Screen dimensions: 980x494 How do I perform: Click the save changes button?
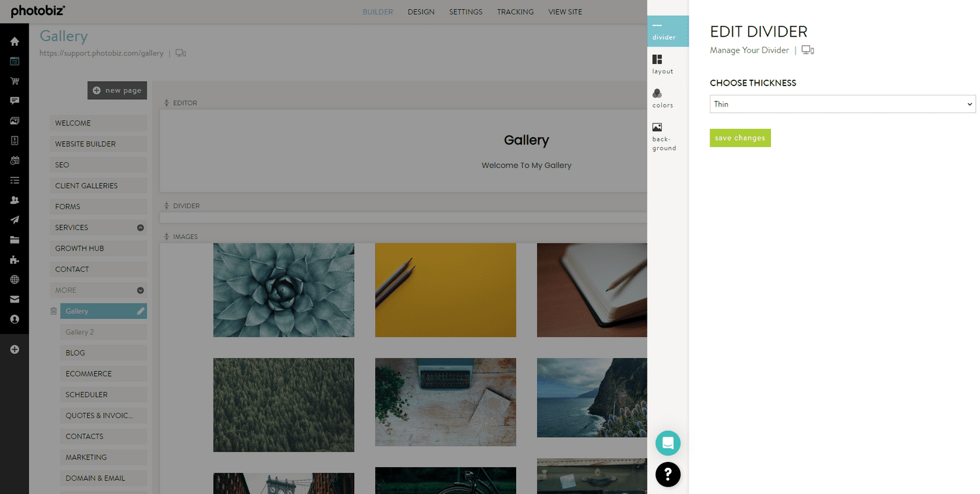(740, 138)
